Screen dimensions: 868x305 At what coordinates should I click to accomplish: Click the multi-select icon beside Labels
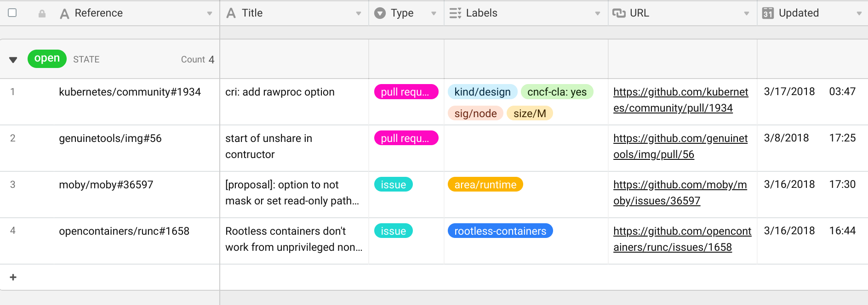455,13
